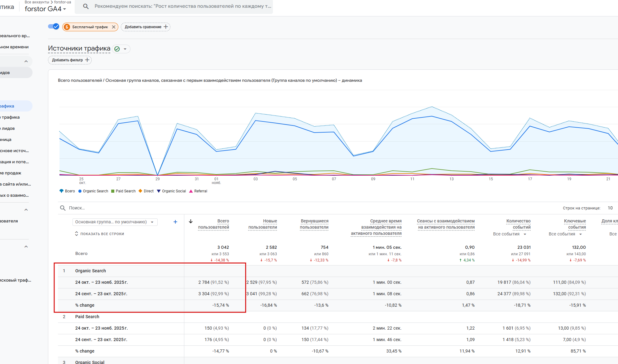Click the plus icon to add secondary dimension
Screen dimensions: 618x364
point(175,222)
